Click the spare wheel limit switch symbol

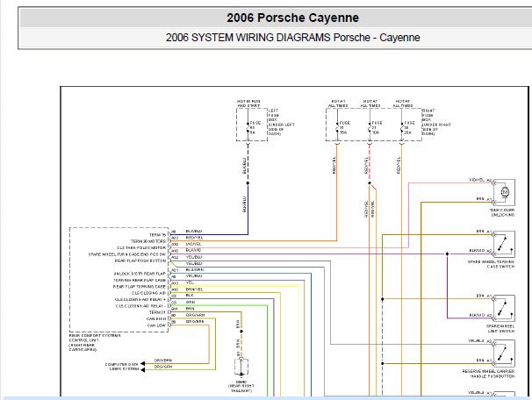pyautogui.click(x=505, y=308)
